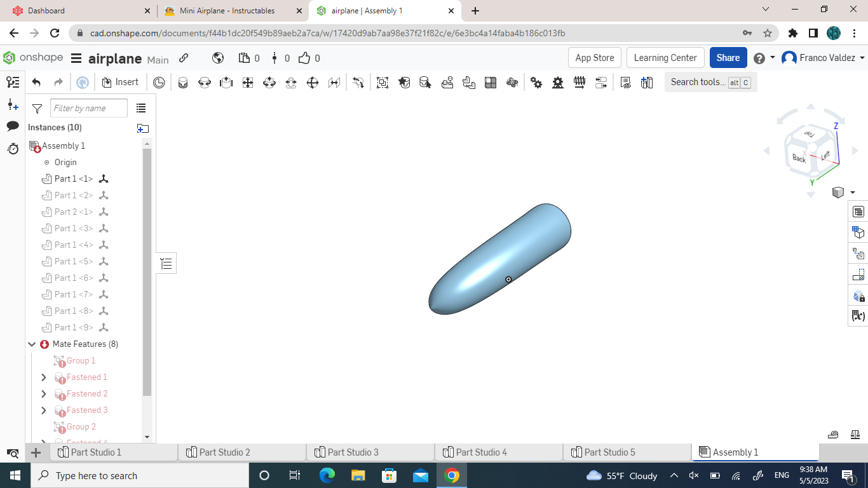Open the Franco Valdez account dropdown
Image resolution: width=868 pixels, height=488 pixels.
pyautogui.click(x=824, y=58)
